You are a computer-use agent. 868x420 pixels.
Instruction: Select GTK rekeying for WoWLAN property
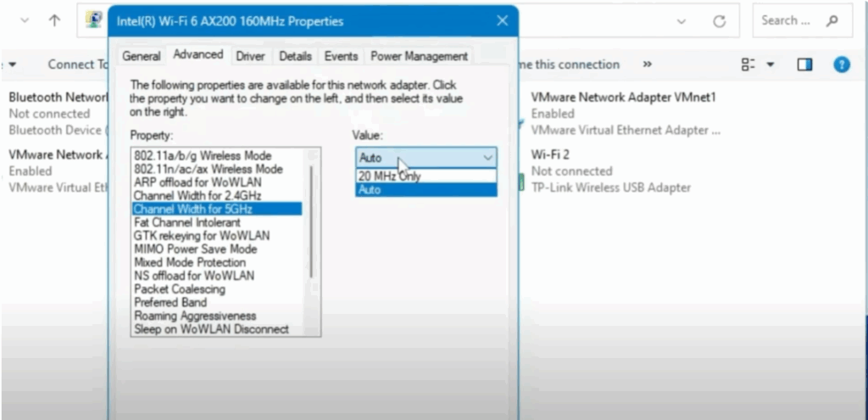coord(216,236)
